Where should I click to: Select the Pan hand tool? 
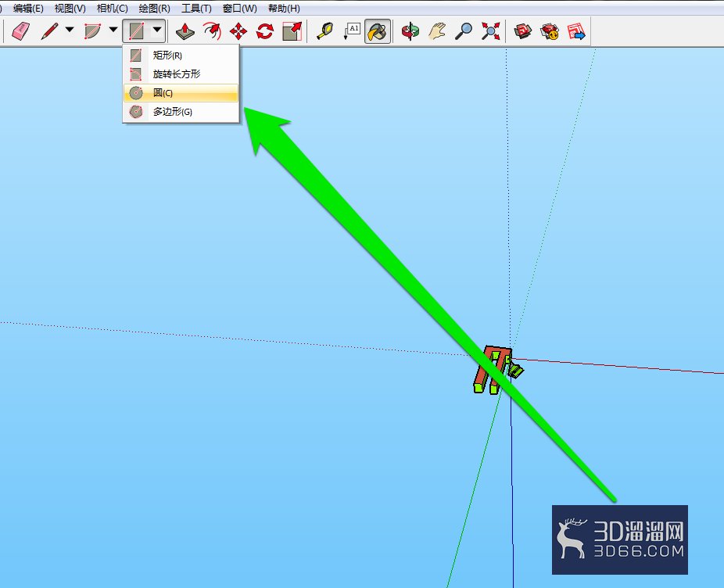(437, 31)
